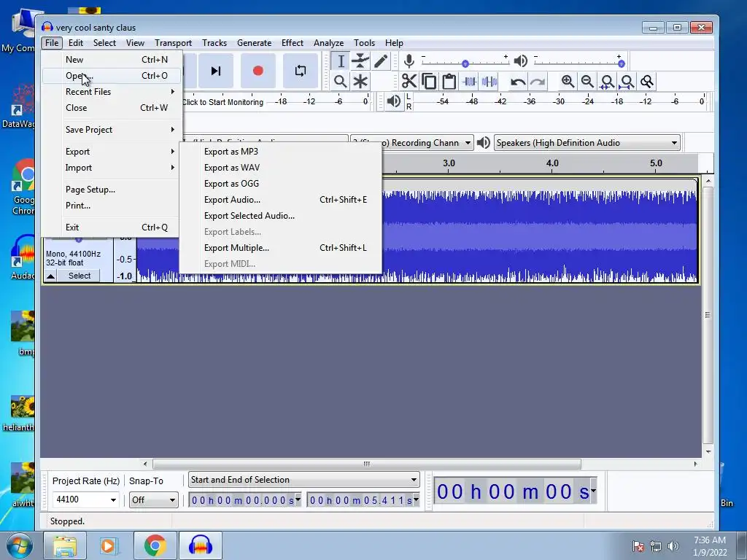Click Click to Start Monitoring meter
747x560 pixels.
222,102
